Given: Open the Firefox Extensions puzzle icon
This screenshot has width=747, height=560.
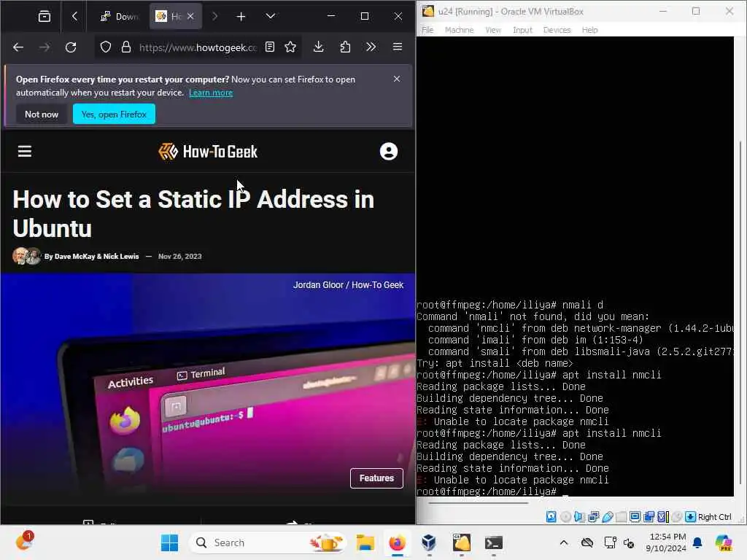Looking at the screenshot, I should [345, 47].
